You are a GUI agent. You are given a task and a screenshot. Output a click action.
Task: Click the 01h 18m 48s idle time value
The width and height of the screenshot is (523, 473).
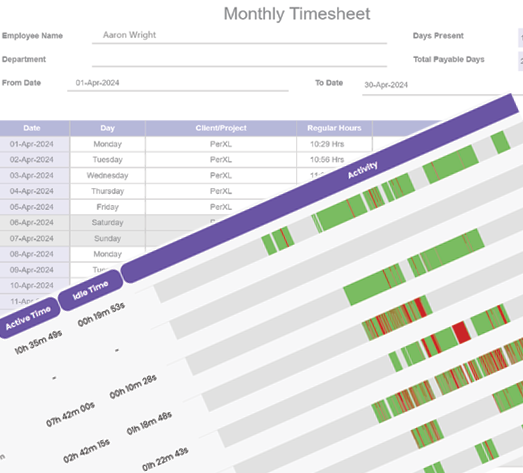149,423
